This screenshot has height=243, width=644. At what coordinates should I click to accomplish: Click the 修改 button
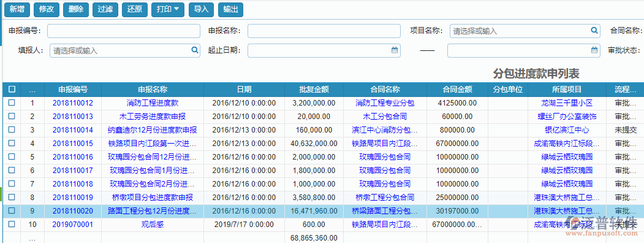coord(47,9)
